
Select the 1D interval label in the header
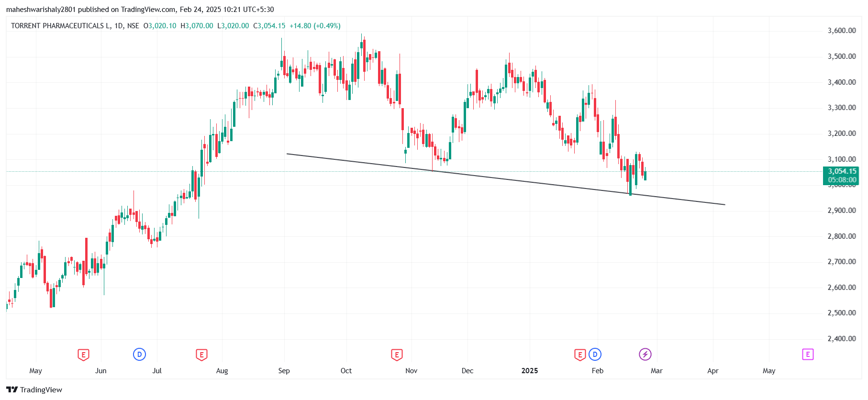pos(119,26)
